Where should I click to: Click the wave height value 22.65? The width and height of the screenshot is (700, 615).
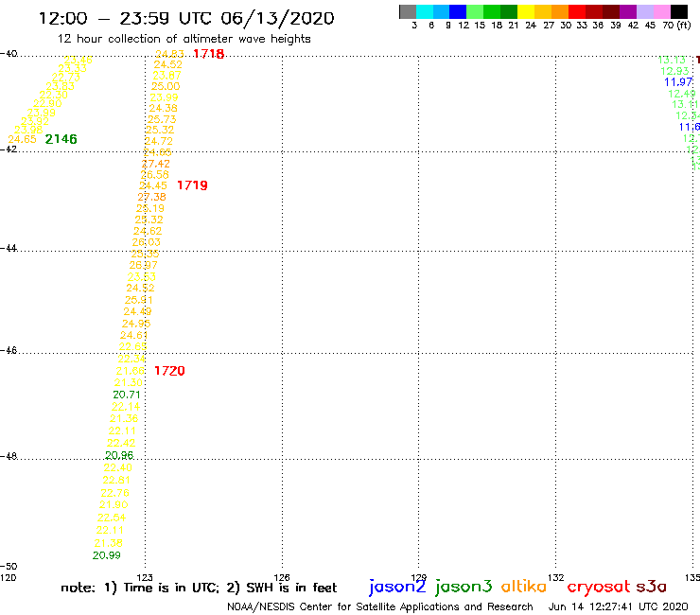tap(133, 347)
